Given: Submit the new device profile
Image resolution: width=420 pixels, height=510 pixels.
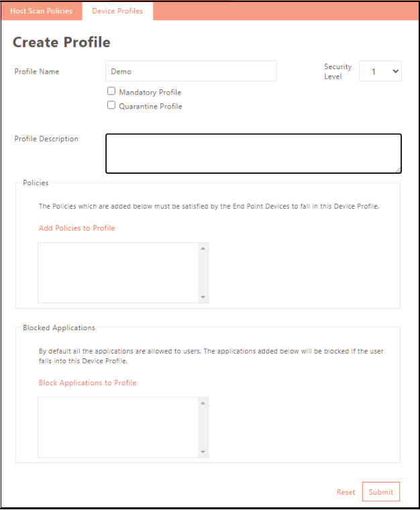Looking at the screenshot, I should (x=380, y=492).
